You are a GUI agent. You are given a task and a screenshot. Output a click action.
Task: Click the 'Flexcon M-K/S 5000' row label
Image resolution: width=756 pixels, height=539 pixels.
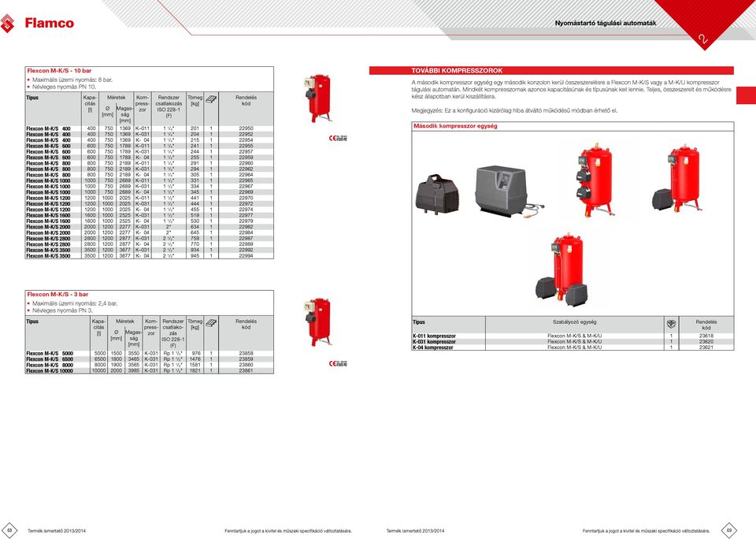(x=50, y=353)
